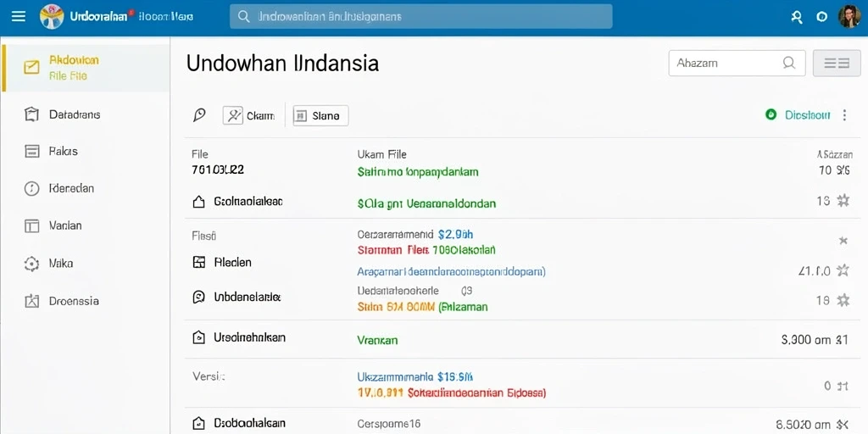
Task: Click the icon beside Uraolnehakan
Action: pos(198,337)
